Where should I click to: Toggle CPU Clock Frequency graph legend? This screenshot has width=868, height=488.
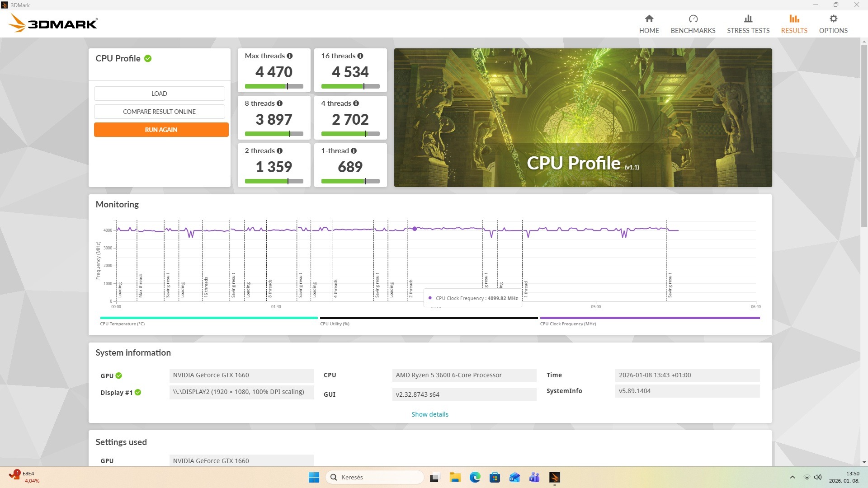pos(568,324)
